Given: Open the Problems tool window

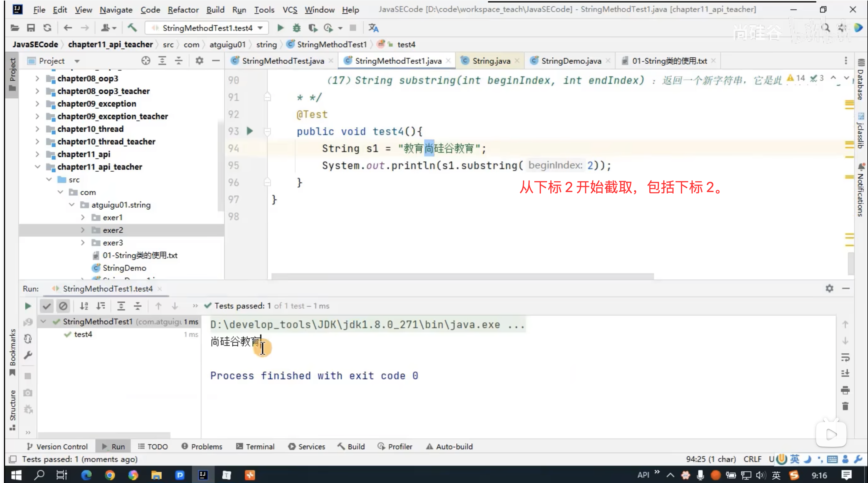Looking at the screenshot, I should pos(202,447).
